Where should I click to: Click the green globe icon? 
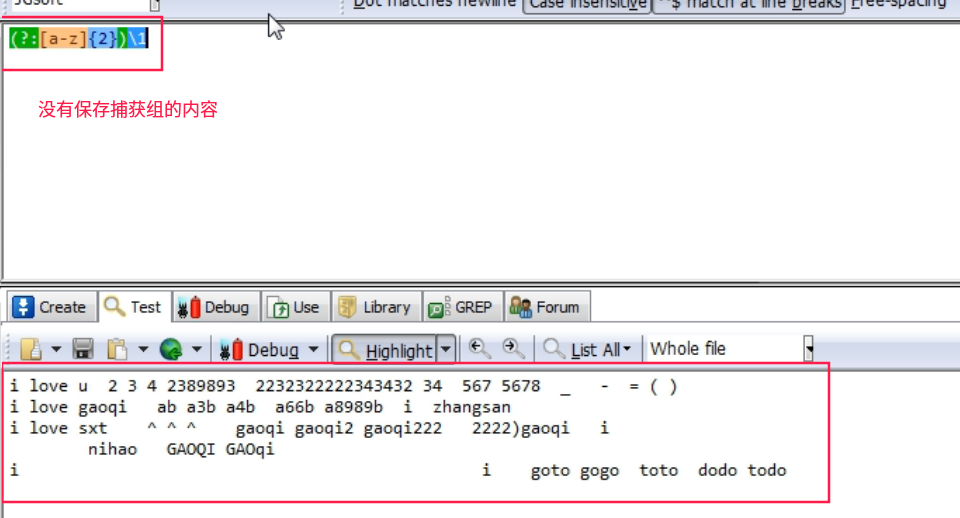coord(171,349)
